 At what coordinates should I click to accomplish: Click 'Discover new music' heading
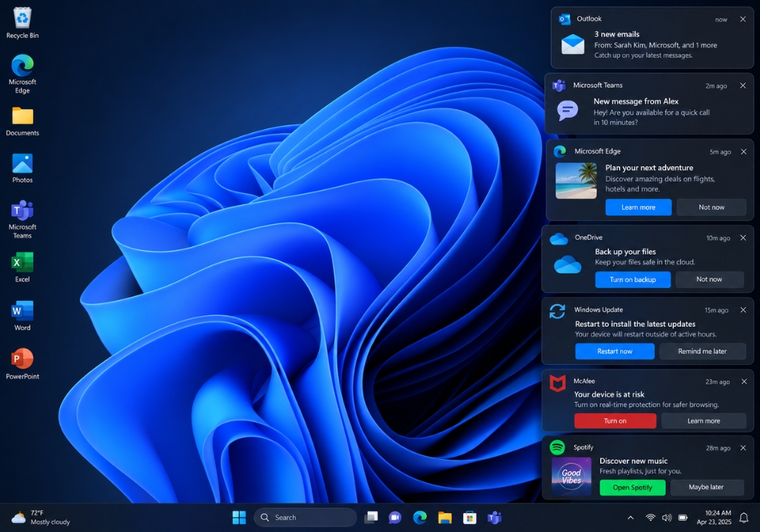[634, 461]
